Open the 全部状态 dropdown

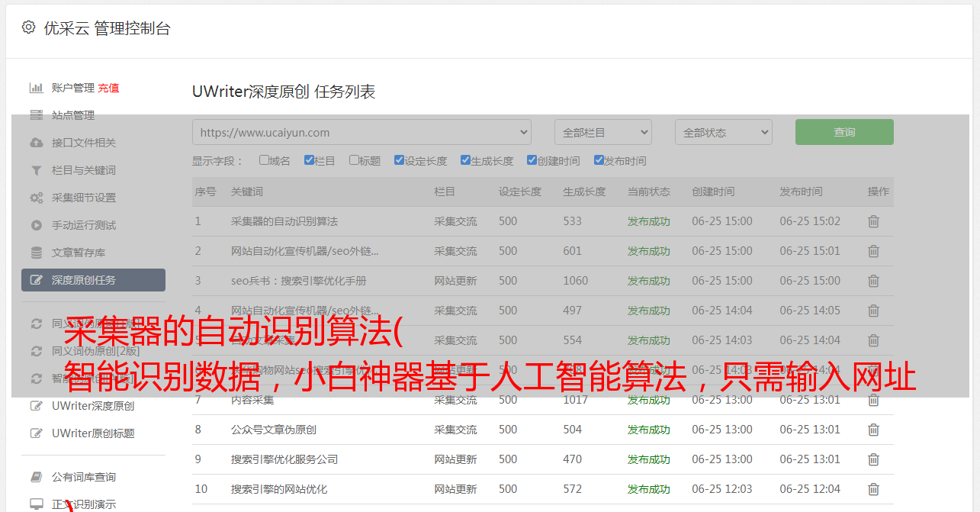pos(723,132)
